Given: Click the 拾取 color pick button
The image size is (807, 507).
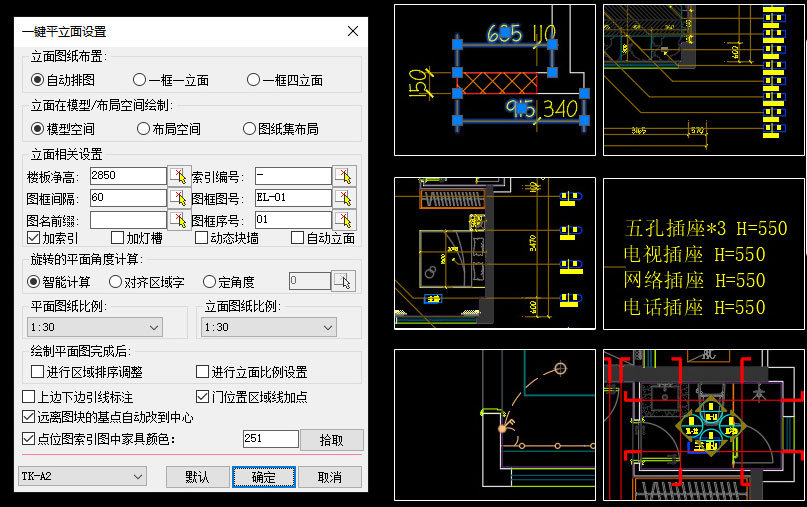Looking at the screenshot, I should [331, 440].
